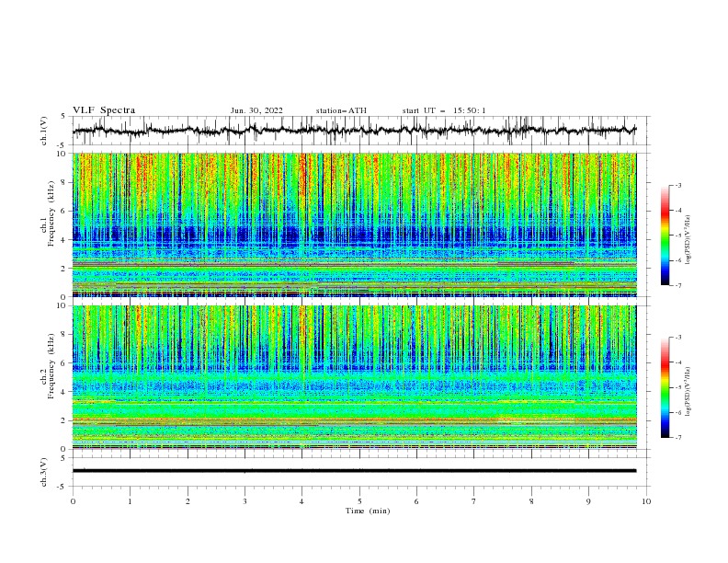Screen dimensions: 728x563
Task: Click the "5" tick on the time axis
Action: (359, 501)
